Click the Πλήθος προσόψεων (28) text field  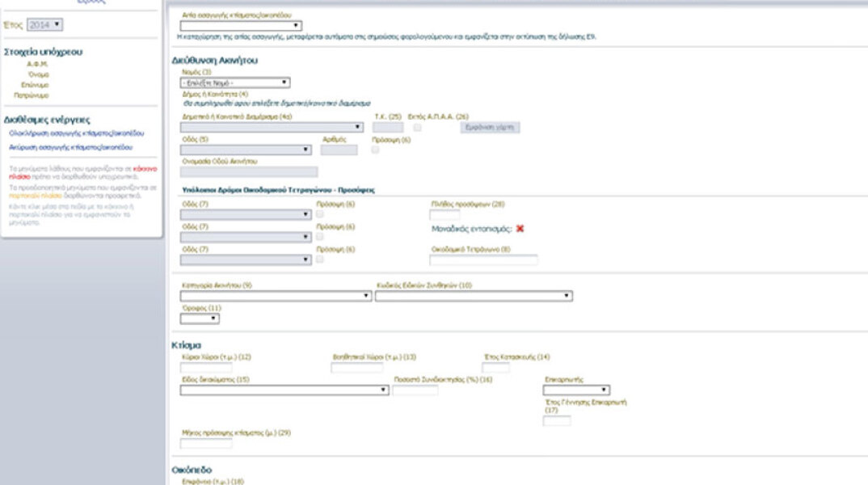tap(445, 215)
